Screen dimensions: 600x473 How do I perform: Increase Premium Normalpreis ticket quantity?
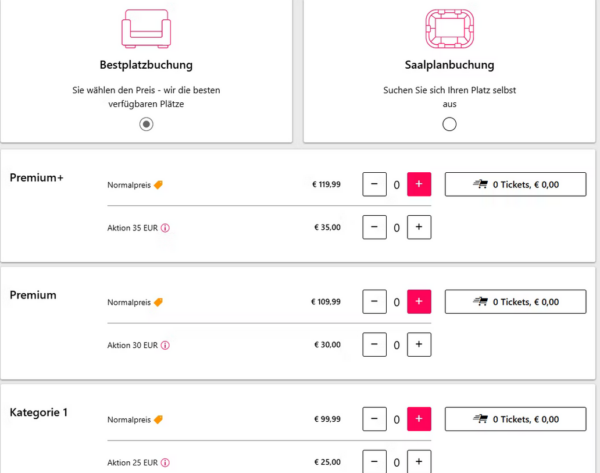(x=419, y=302)
